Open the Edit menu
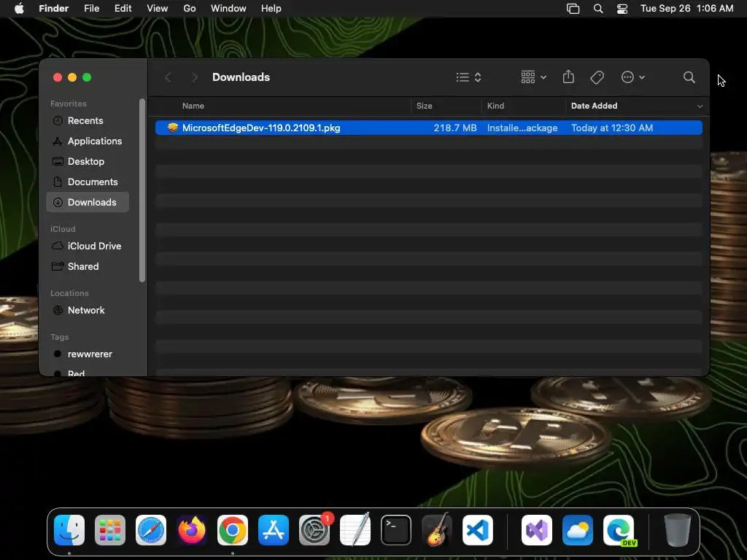 point(123,9)
